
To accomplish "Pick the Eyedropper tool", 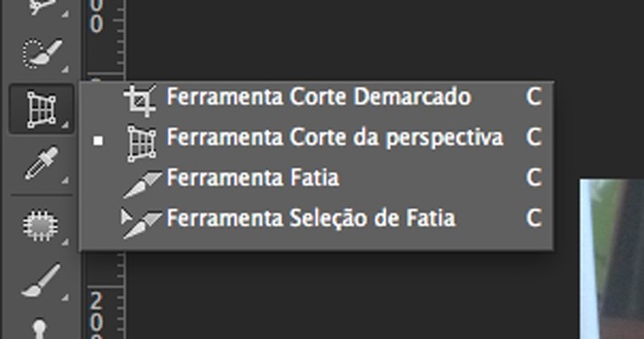I will click(41, 164).
